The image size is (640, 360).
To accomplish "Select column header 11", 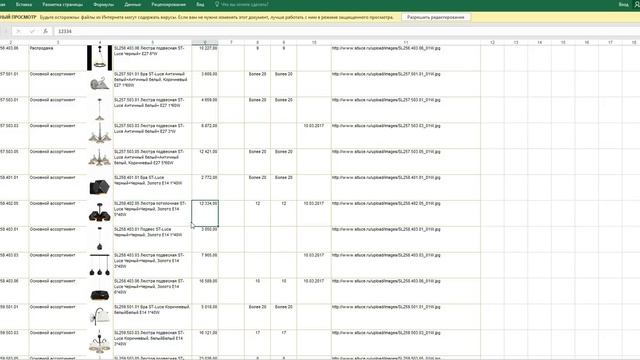I will click(406, 42).
